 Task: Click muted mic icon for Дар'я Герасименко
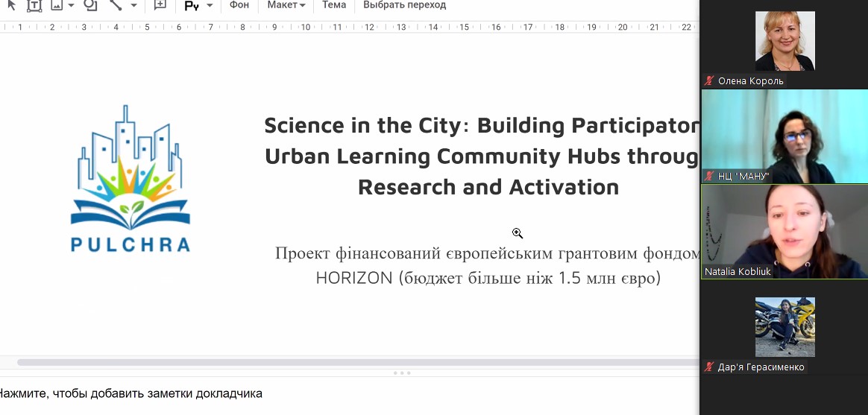pyautogui.click(x=709, y=367)
